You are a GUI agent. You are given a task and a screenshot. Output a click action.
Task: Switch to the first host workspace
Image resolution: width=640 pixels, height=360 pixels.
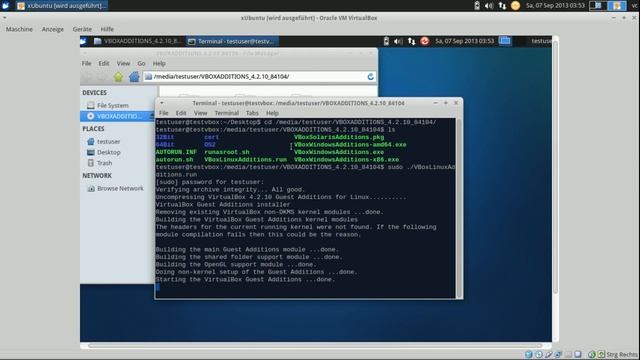(x=598, y=6)
